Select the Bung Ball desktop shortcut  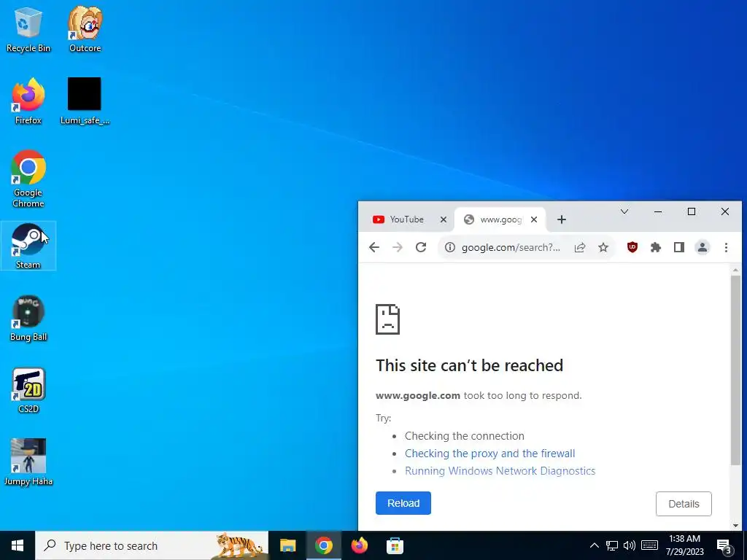click(x=28, y=318)
